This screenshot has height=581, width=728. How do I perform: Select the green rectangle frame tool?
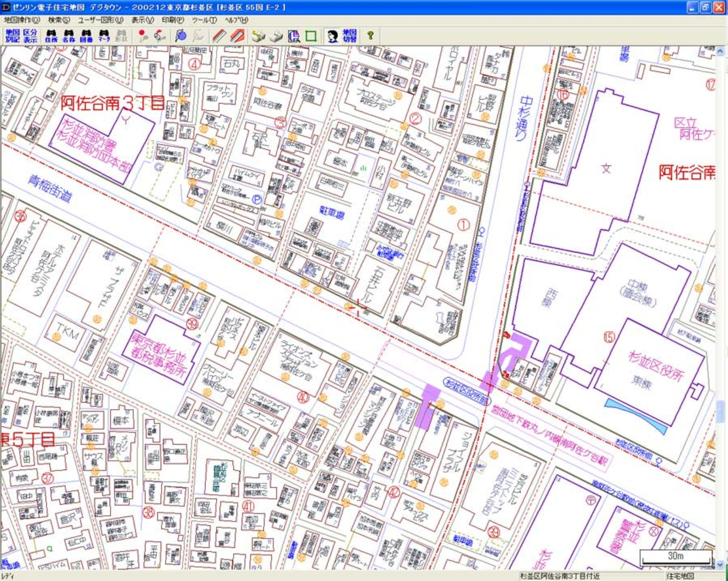pos(311,36)
